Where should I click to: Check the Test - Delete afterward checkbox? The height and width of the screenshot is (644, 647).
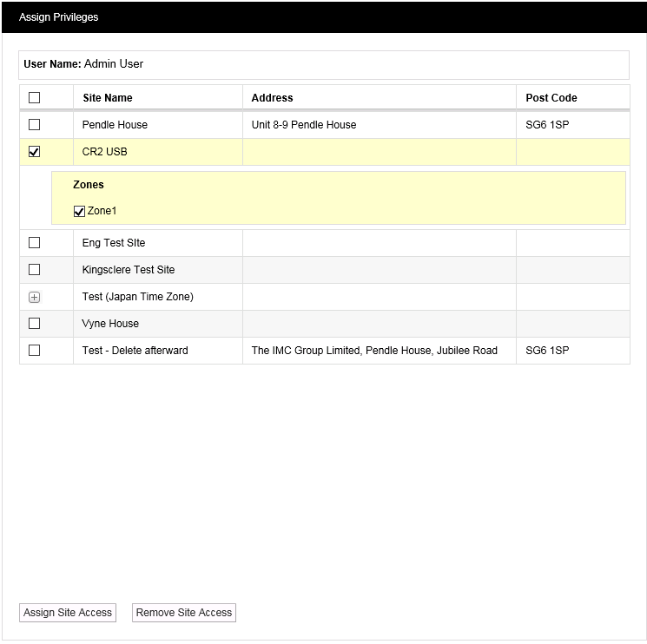[x=35, y=351]
